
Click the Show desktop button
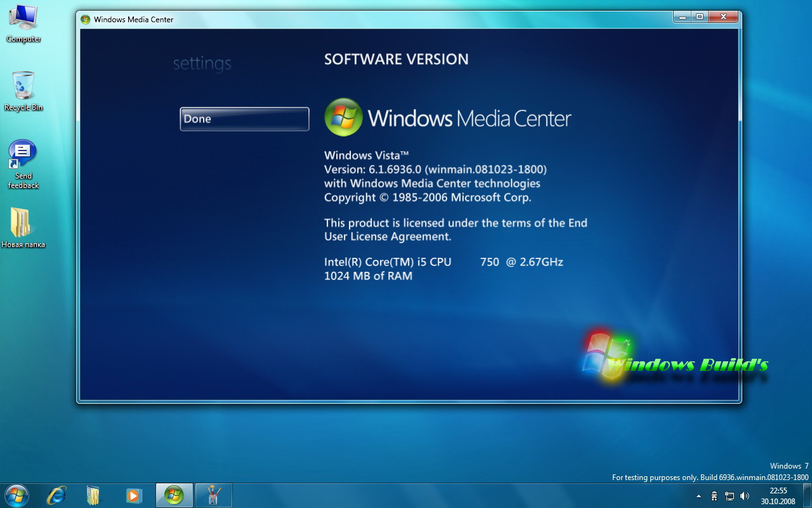click(x=807, y=495)
